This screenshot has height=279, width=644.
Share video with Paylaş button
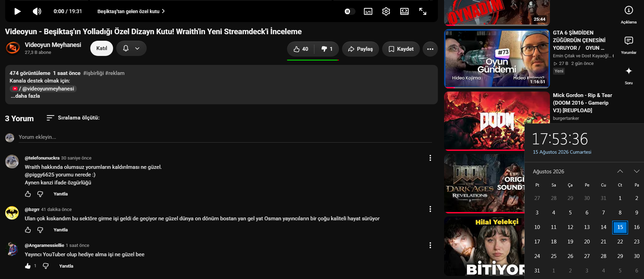360,49
